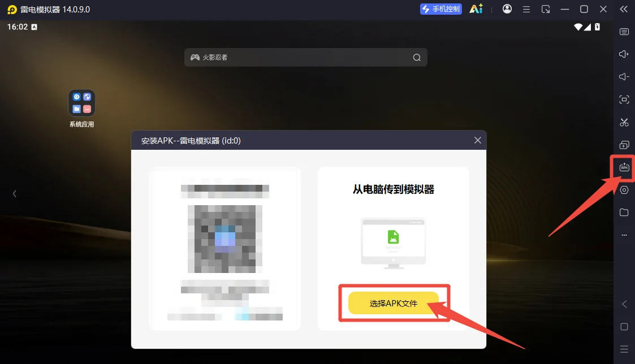635x364 pixels.
Task: Click the blurred QR code image
Action: pos(224,239)
